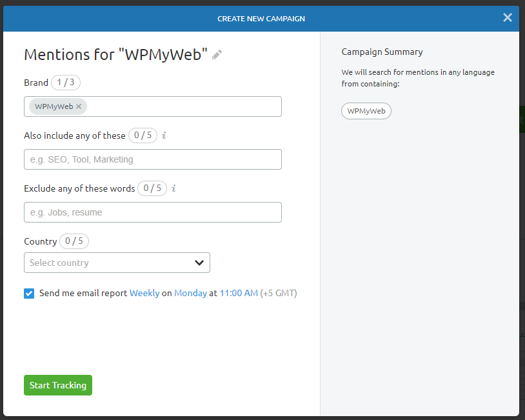The width and height of the screenshot is (525, 420).
Task: Click the Brand 1/3 counter badge
Action: (x=66, y=83)
